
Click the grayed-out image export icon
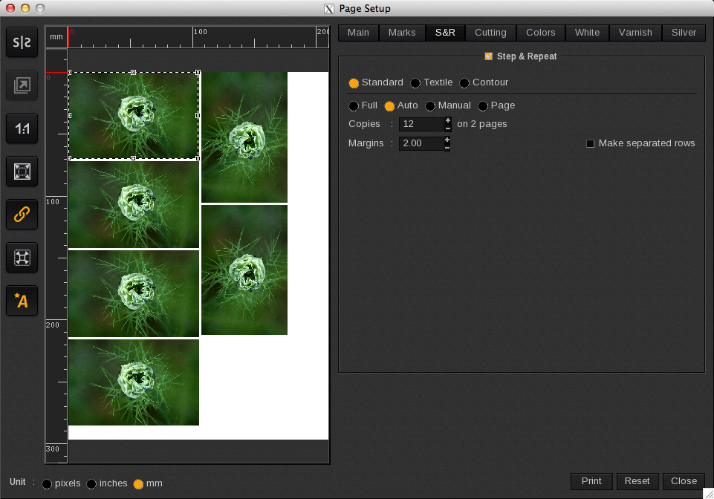coord(22,85)
